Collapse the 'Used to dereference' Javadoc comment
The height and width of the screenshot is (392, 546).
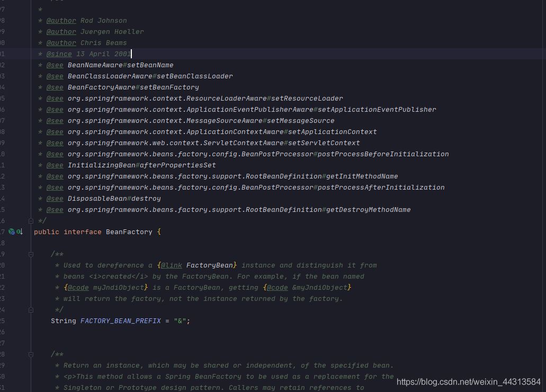pos(31,254)
